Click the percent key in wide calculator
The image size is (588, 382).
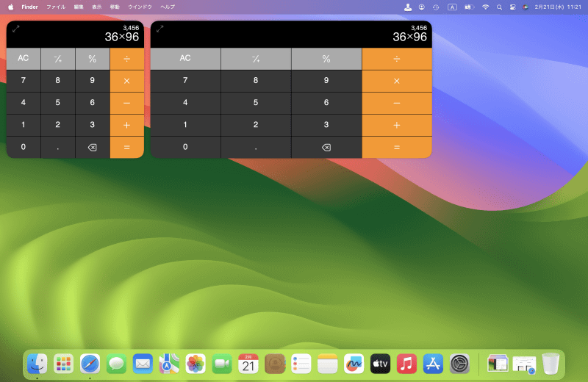[326, 59]
